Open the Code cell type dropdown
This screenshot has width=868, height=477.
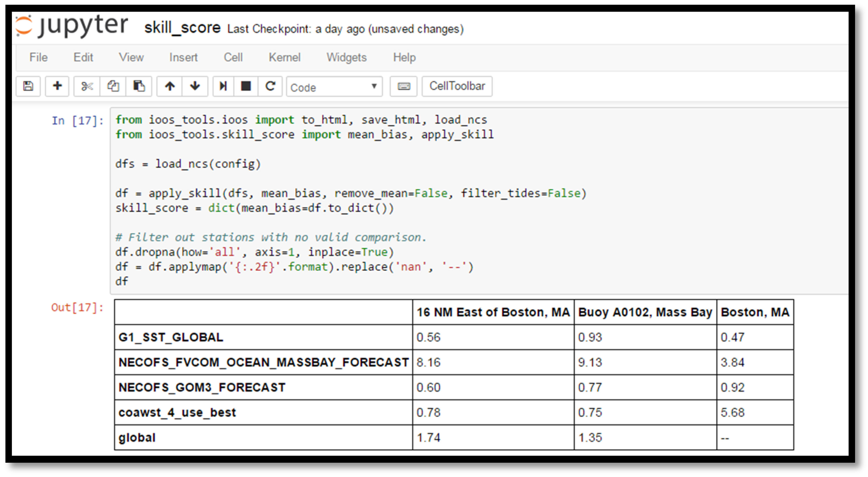(334, 87)
